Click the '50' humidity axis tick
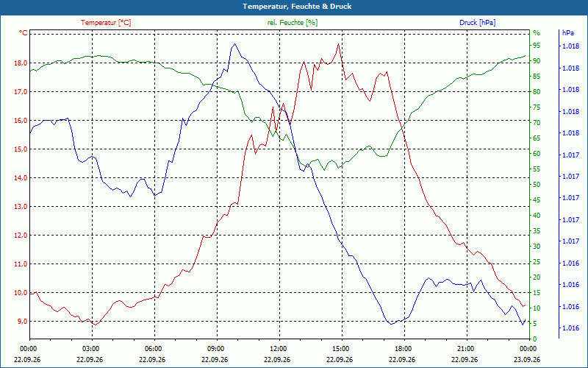This screenshot has height=368, width=588. pos(537,185)
